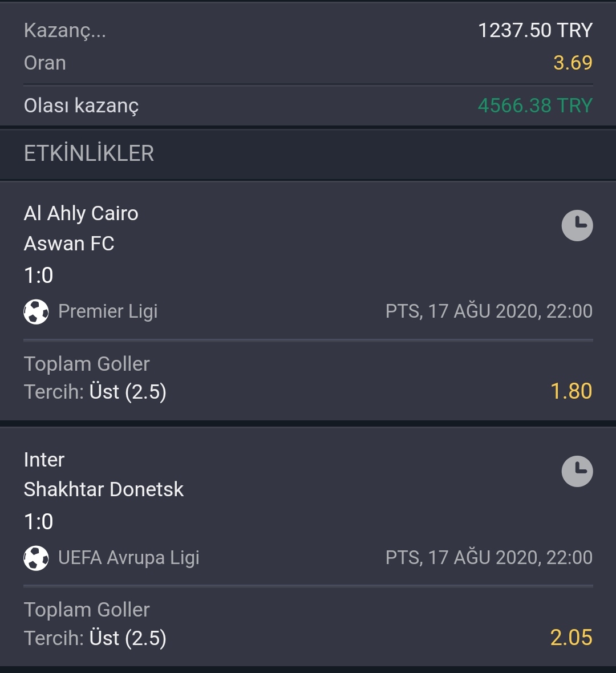
Task: Open the Aswan FC team name
Action: click(69, 244)
